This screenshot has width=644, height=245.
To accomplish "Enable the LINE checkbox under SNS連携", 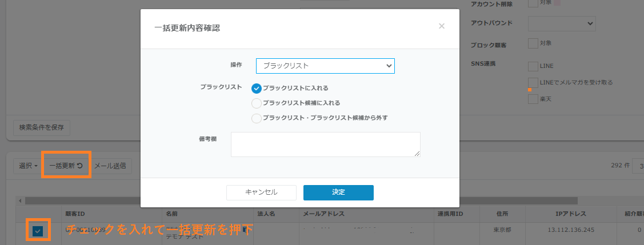I will pyautogui.click(x=533, y=66).
